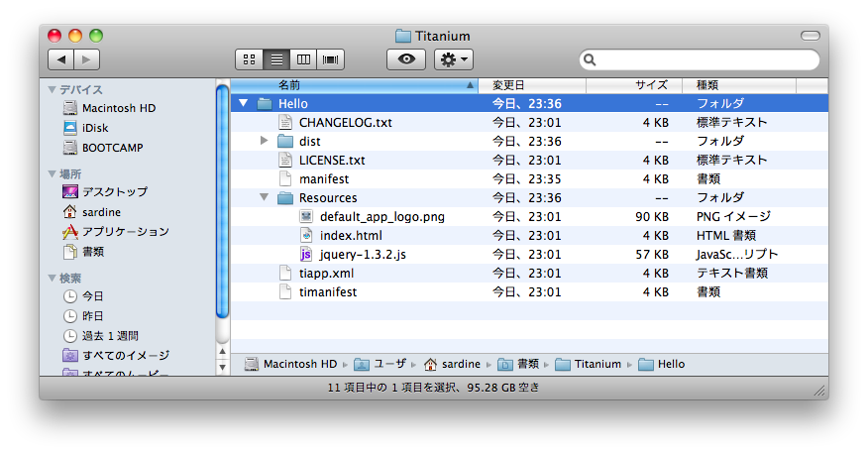Switch to icon view

point(249,59)
